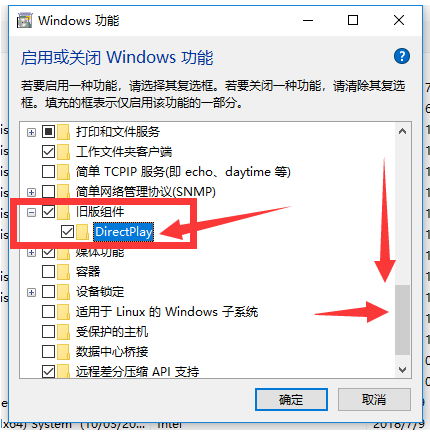Uncheck 远程差分压缩 API 支持 checkbox
Screen dimensions: 430x435
(x=49, y=371)
